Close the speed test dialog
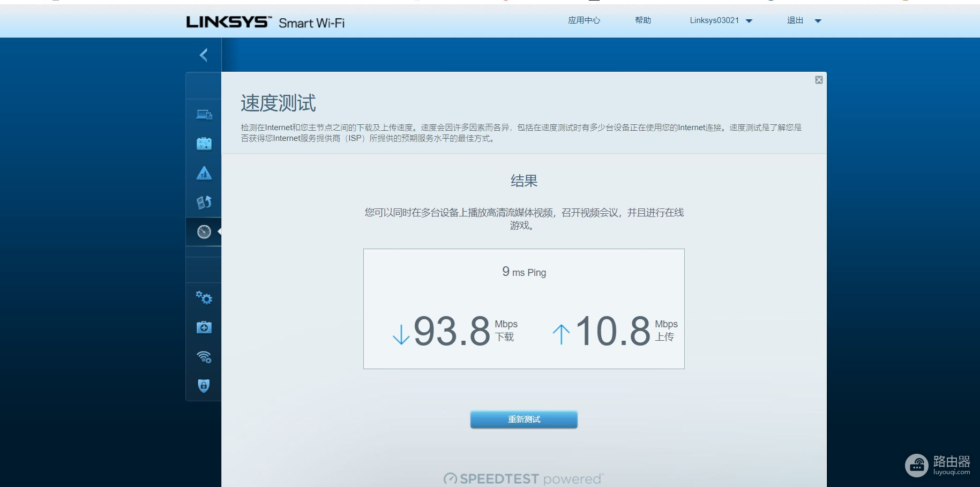Viewport: 980px width, 487px height. [819, 80]
